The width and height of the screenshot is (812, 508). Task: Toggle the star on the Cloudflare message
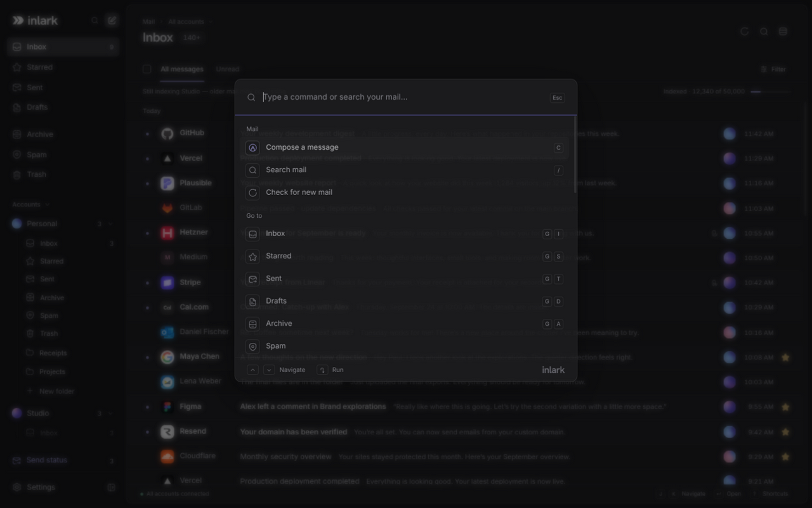coord(785,457)
